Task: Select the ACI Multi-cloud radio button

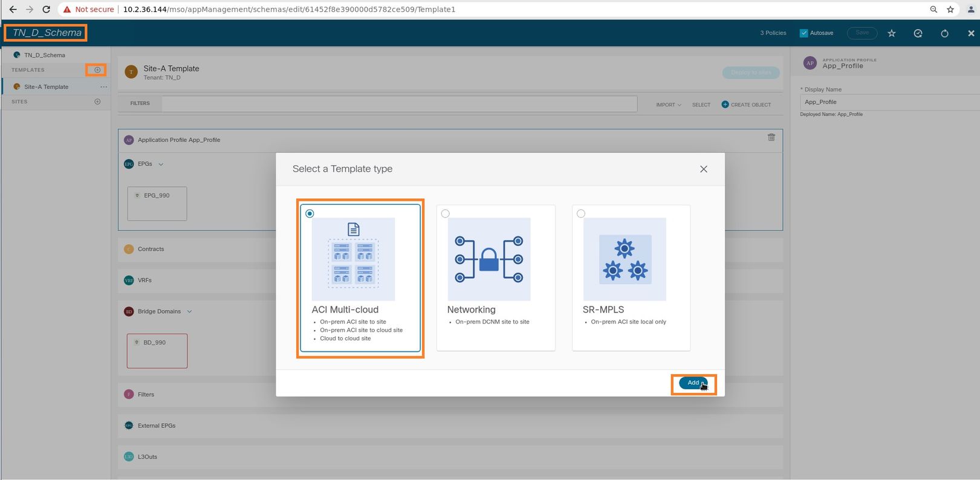Action: (310, 213)
